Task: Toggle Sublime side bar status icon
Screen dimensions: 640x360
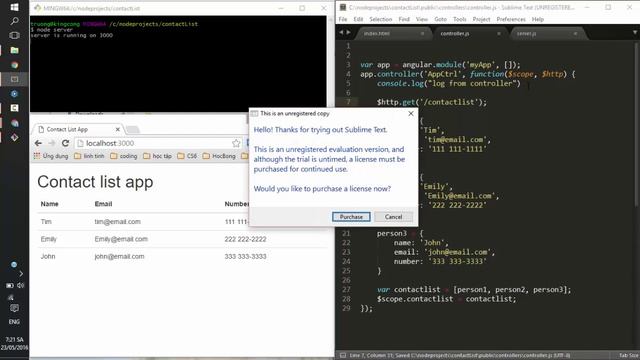Action: click(x=343, y=356)
